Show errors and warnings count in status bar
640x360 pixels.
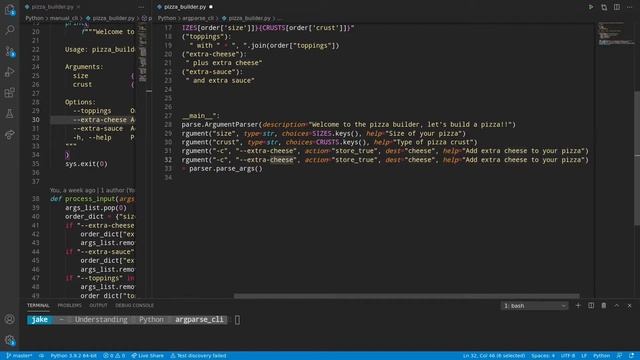(114, 356)
